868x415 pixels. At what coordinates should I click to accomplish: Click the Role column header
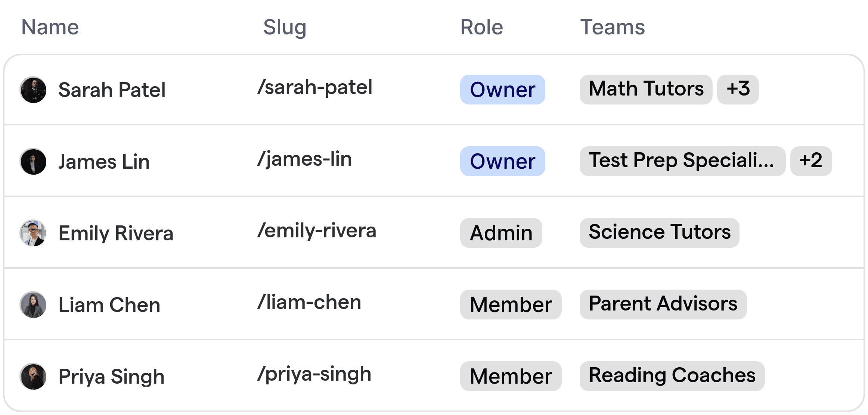pyautogui.click(x=481, y=27)
